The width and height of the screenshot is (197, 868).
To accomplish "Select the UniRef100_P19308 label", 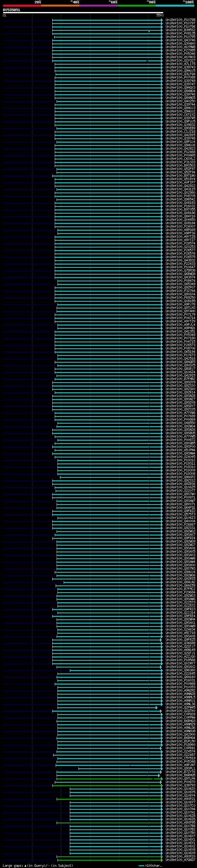I will tap(180, 474).
